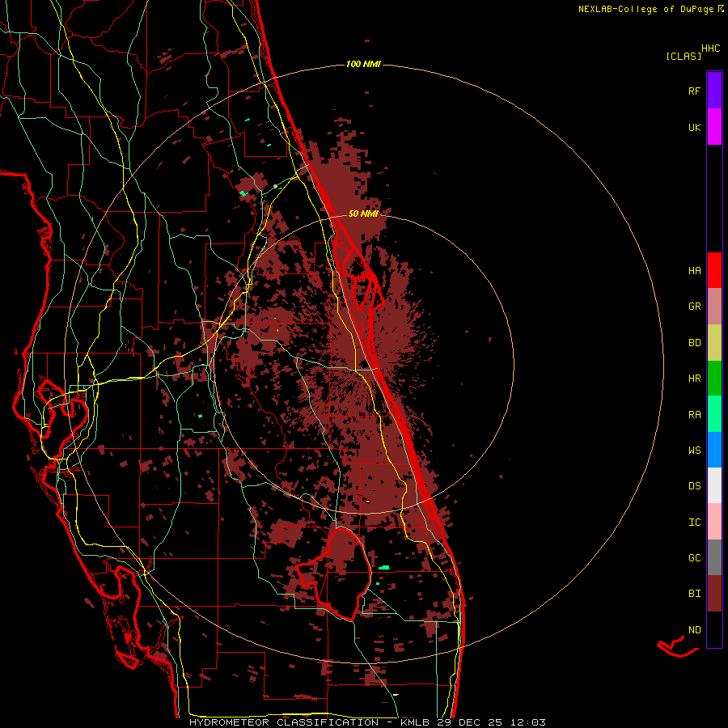Click the BD legend label
The height and width of the screenshot is (728, 728).
tap(694, 343)
